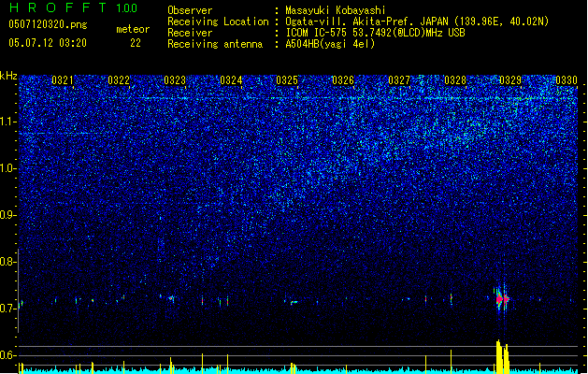Click antenna value A504HB(yagi 4el)
This screenshot has width=588, height=374.
330,44
